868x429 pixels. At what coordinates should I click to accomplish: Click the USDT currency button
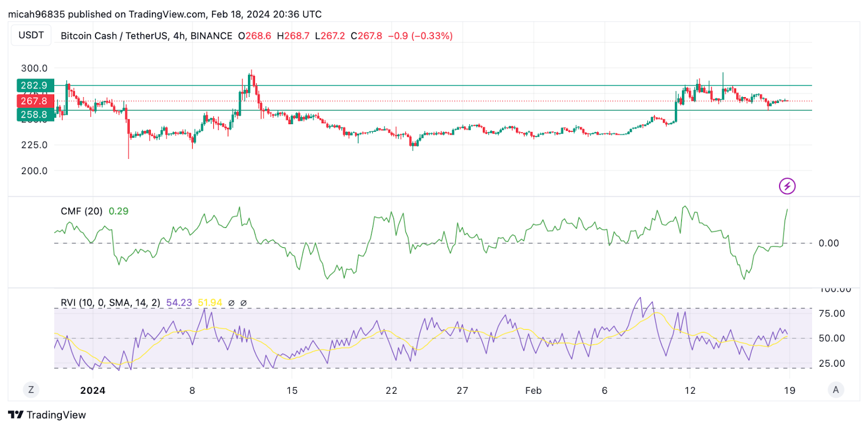coord(31,35)
